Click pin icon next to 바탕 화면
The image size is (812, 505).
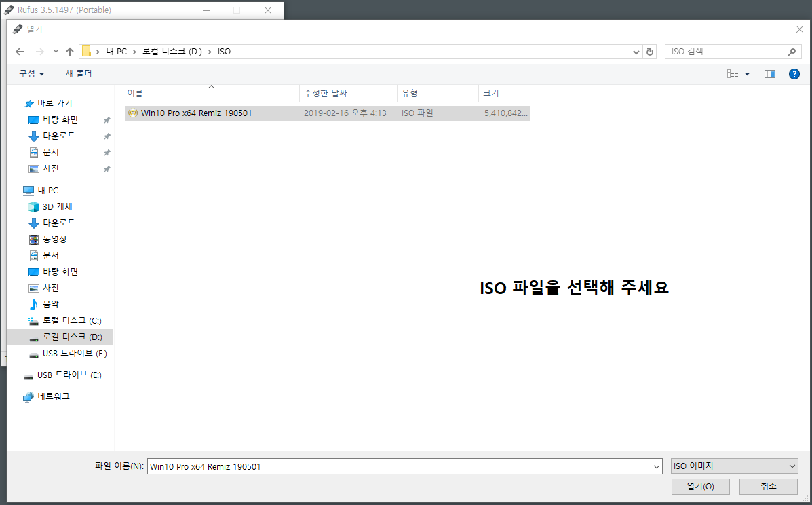pyautogui.click(x=107, y=120)
